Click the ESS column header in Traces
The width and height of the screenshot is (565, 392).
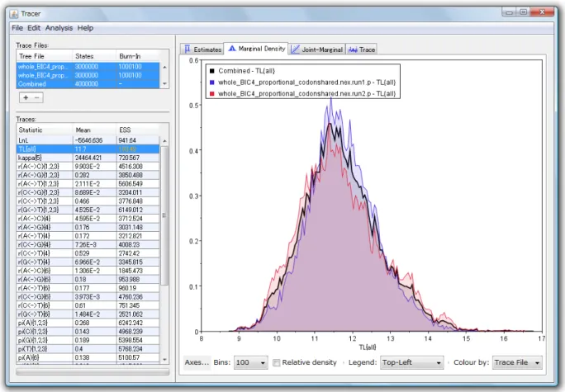pyautogui.click(x=138, y=130)
